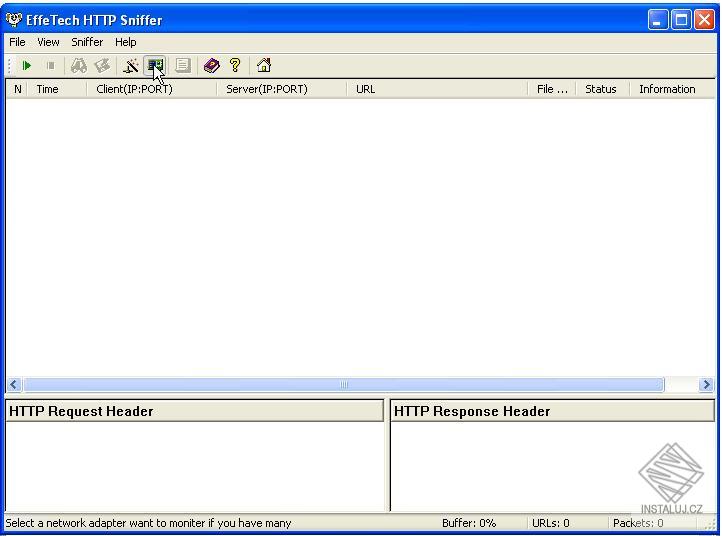Click the grayed stop sniffing icon
This screenshot has height=536, width=722.
tap(51, 66)
